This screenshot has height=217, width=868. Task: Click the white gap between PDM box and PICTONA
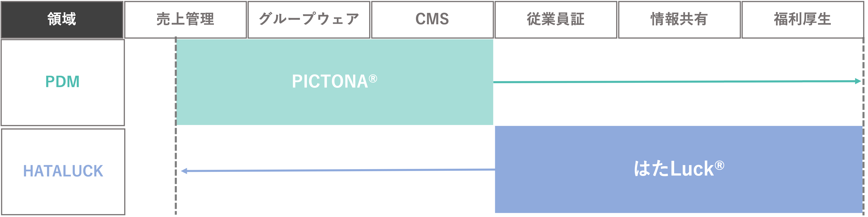pyautogui.click(x=150, y=82)
